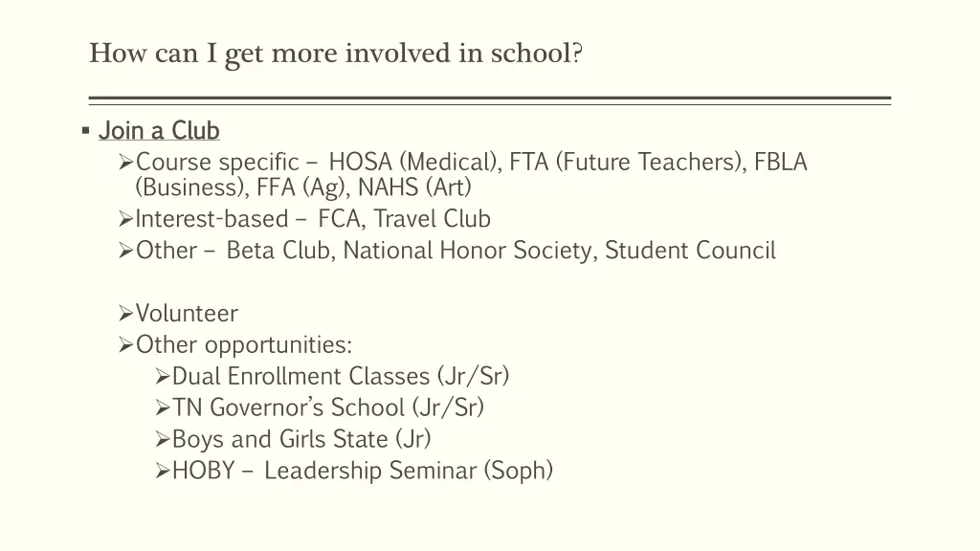Click the arrow bullet before "Other – Beta Club"
The image size is (980, 551).
(126, 252)
